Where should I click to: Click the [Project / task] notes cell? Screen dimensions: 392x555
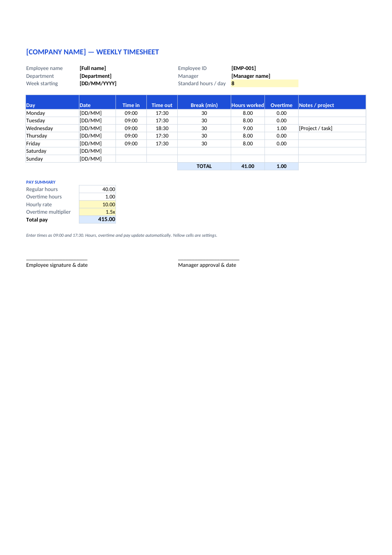pos(332,128)
